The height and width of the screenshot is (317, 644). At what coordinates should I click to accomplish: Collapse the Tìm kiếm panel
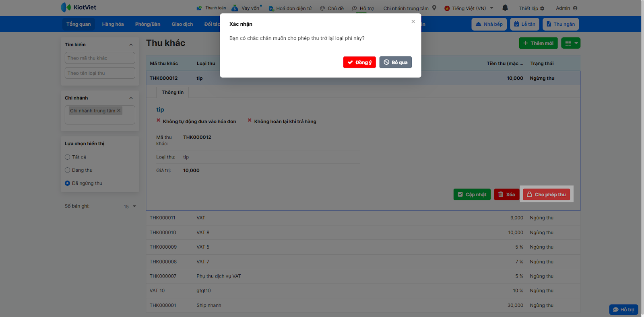point(131,45)
